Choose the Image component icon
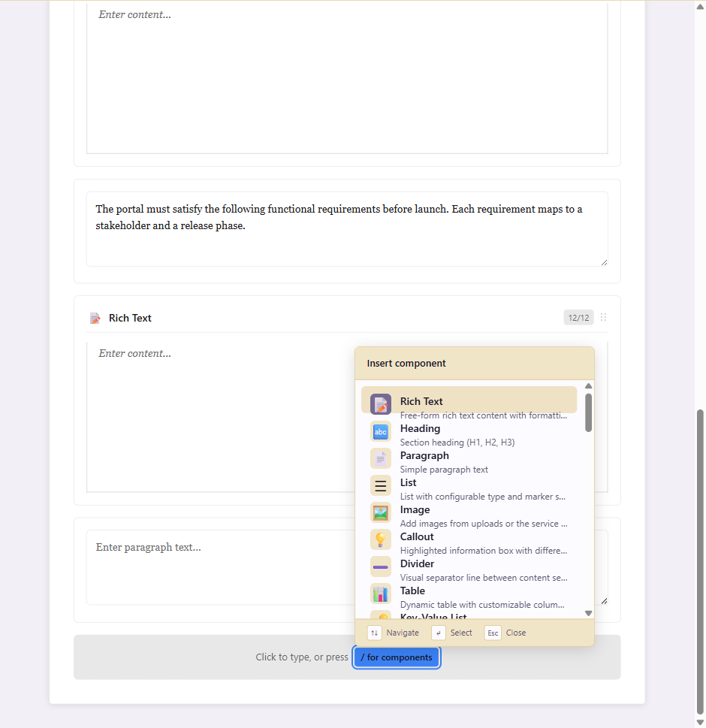 click(x=381, y=512)
